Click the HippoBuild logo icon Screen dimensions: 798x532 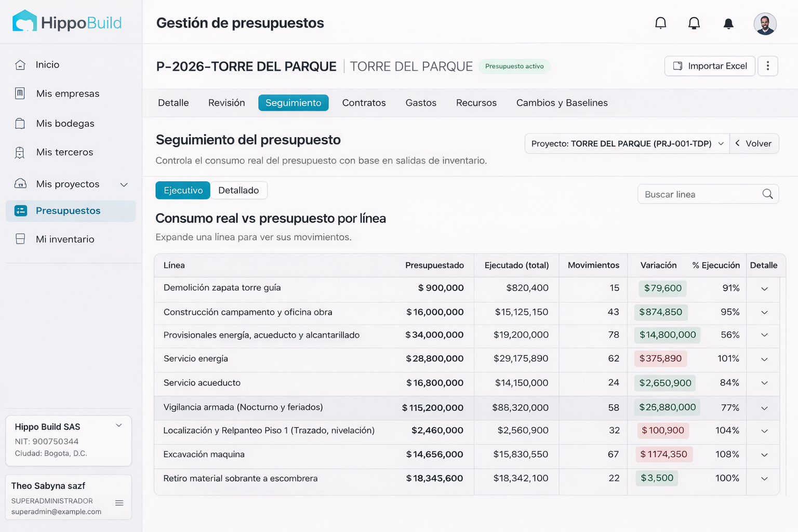coord(24,22)
